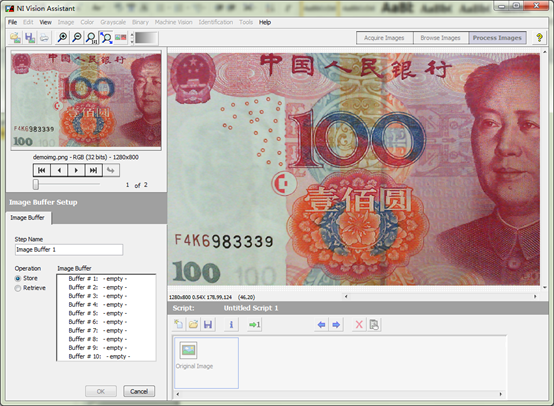This screenshot has height=406, width=554.
Task: Click the next image playback button
Action: coord(76,170)
